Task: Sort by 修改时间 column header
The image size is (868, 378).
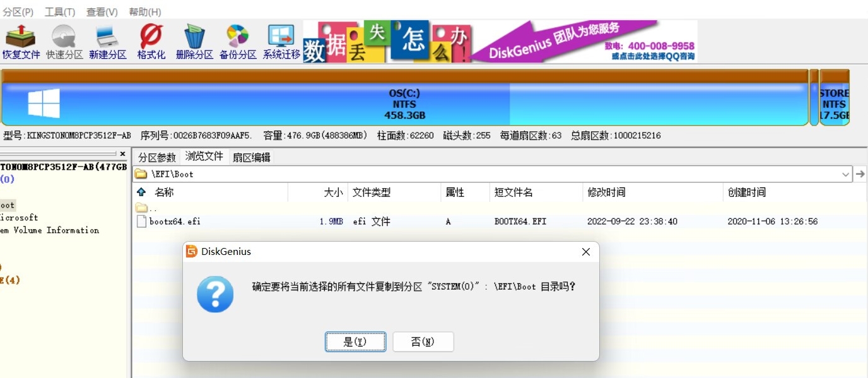Action: (x=606, y=192)
